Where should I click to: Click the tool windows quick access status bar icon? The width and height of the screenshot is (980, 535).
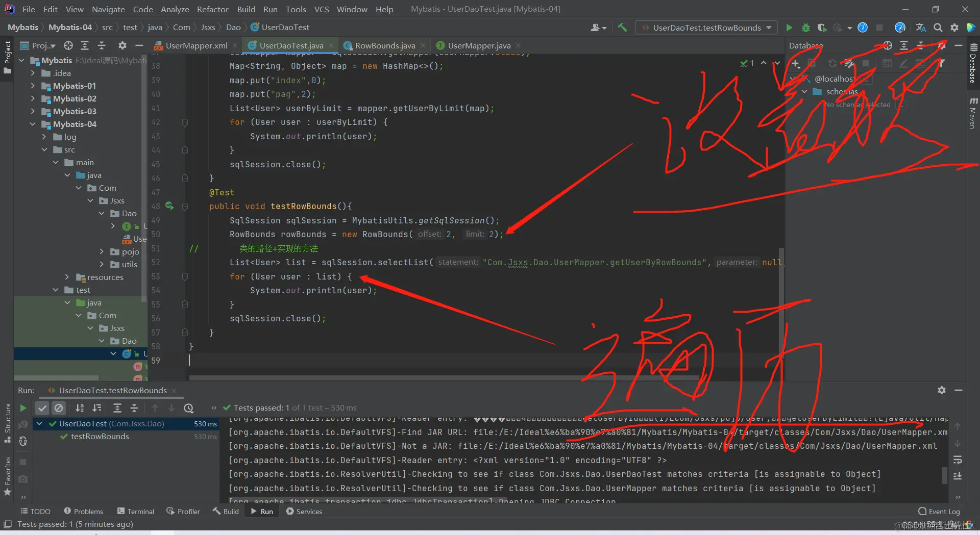[8, 524]
